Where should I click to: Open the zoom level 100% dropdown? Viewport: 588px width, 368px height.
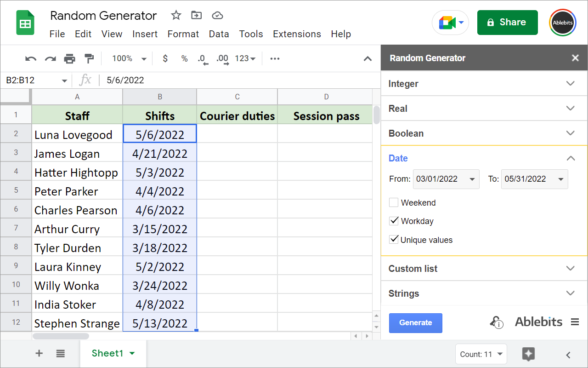click(x=129, y=58)
